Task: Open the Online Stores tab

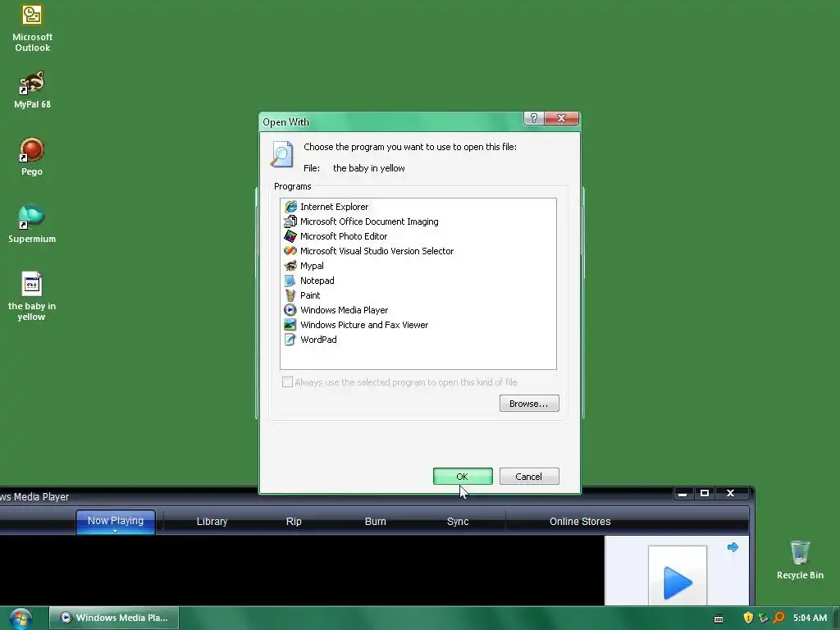Action: (580, 521)
